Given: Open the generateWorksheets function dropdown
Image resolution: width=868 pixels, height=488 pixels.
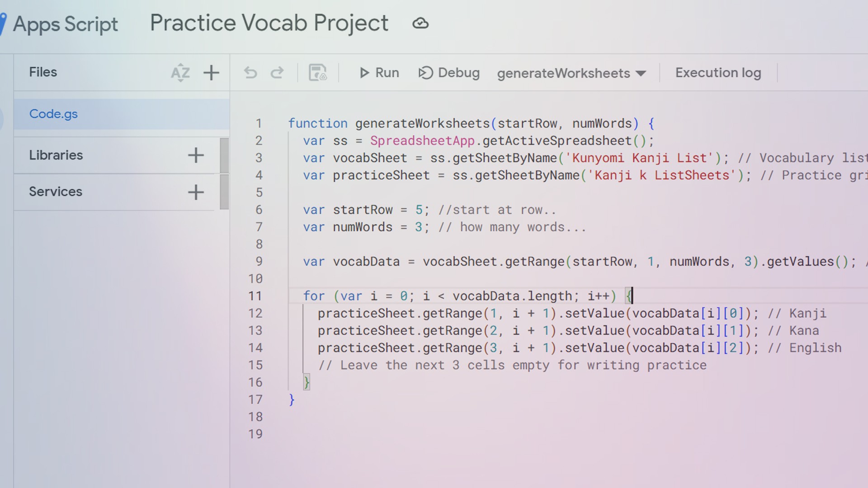Looking at the screenshot, I should pos(571,73).
